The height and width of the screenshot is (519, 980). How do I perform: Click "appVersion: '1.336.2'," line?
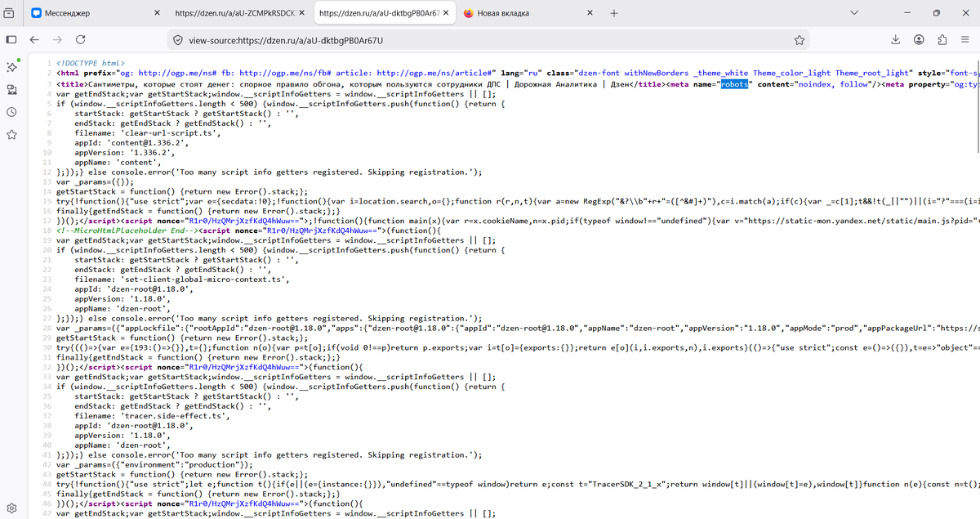[125, 152]
